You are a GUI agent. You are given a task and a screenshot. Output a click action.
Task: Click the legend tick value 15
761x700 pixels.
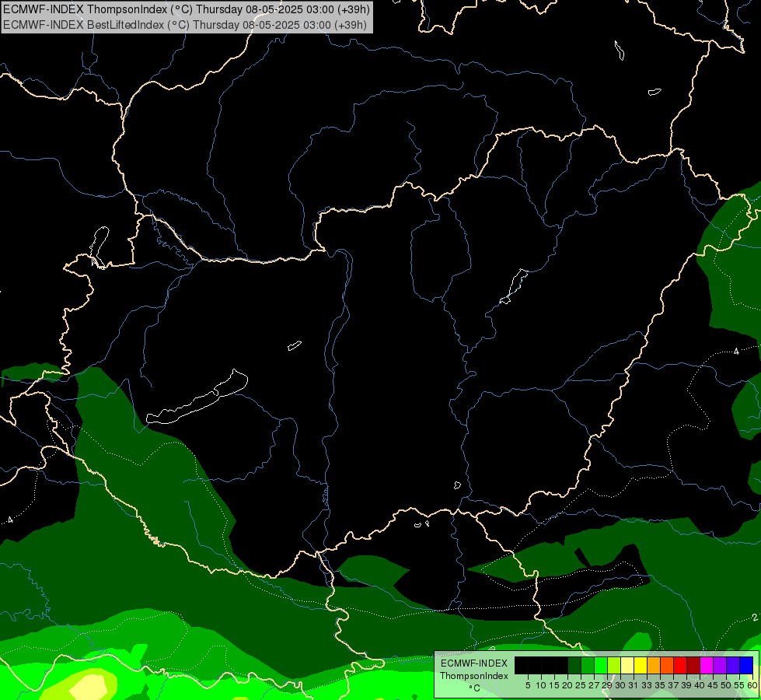pyautogui.click(x=554, y=685)
